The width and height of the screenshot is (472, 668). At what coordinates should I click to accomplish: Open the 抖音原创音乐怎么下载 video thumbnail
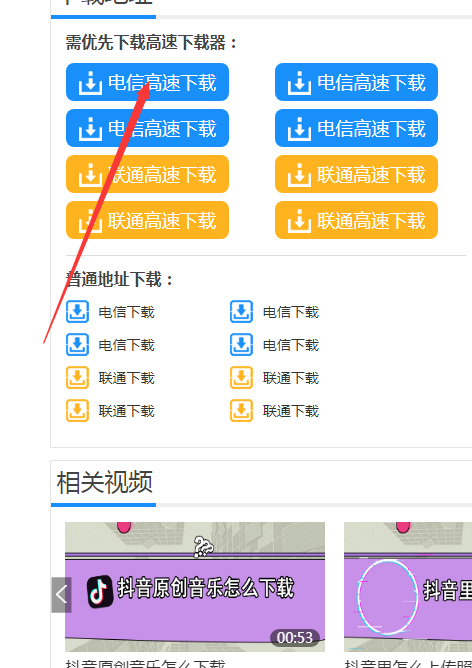(x=195, y=587)
